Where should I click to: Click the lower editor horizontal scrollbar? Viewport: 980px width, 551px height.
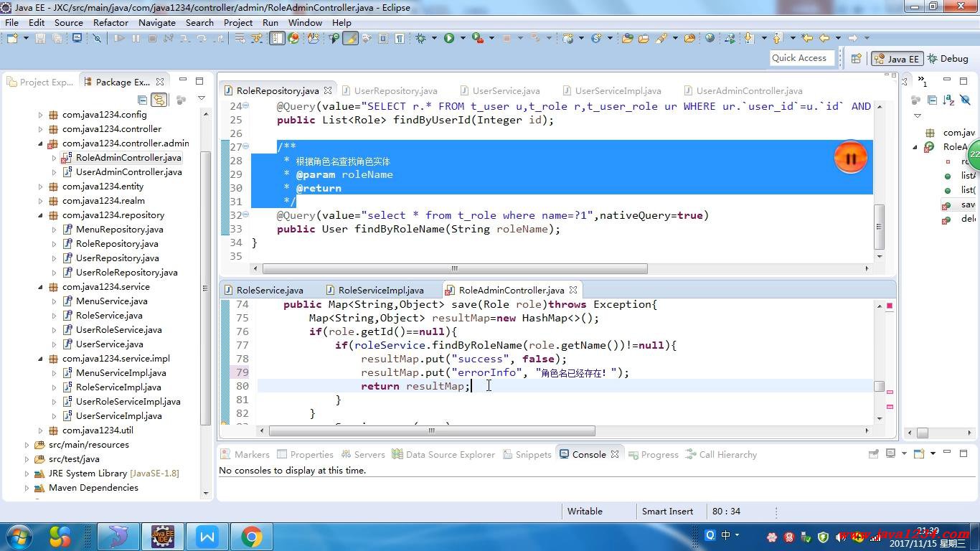tap(432, 430)
